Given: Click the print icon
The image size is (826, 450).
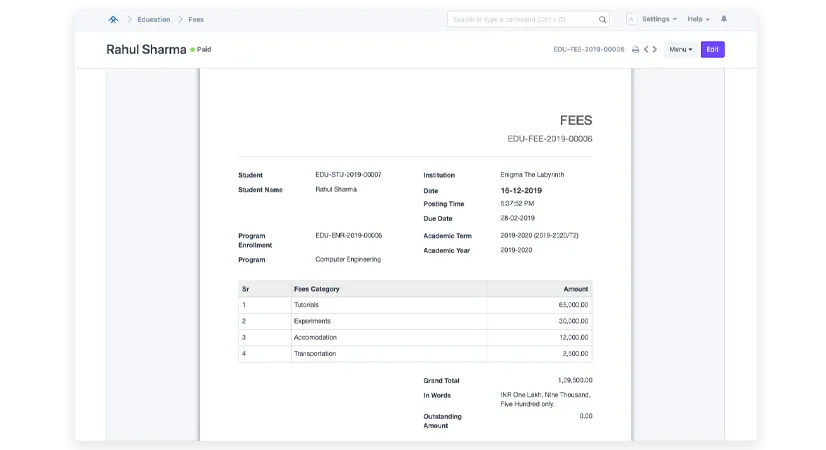Looking at the screenshot, I should (635, 49).
